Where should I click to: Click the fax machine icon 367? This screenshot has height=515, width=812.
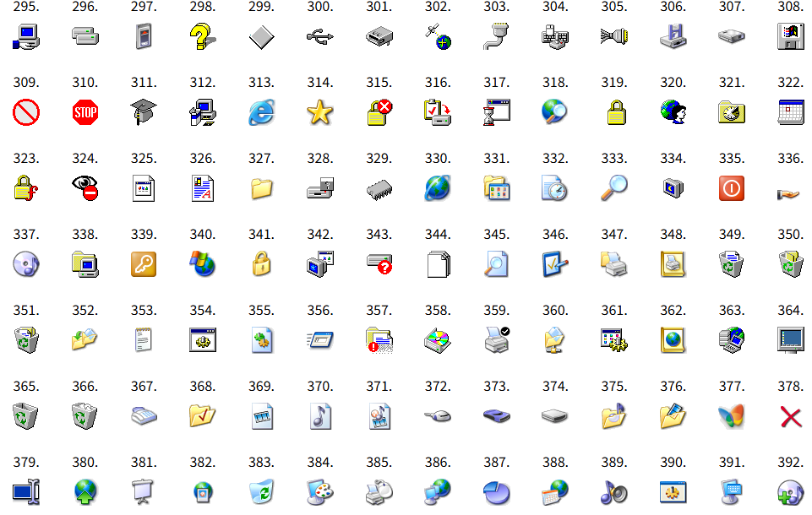[x=144, y=415]
